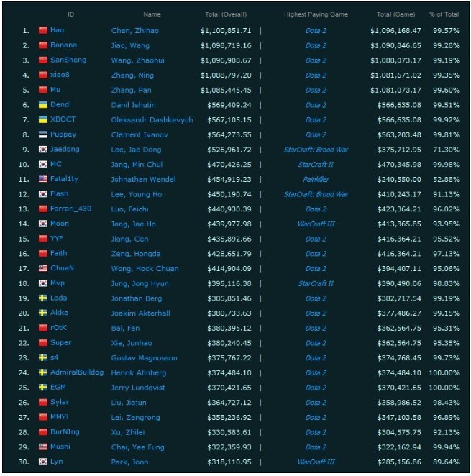
Task: Click StarCraft: Brood War in Flash's row
Action: (315, 194)
